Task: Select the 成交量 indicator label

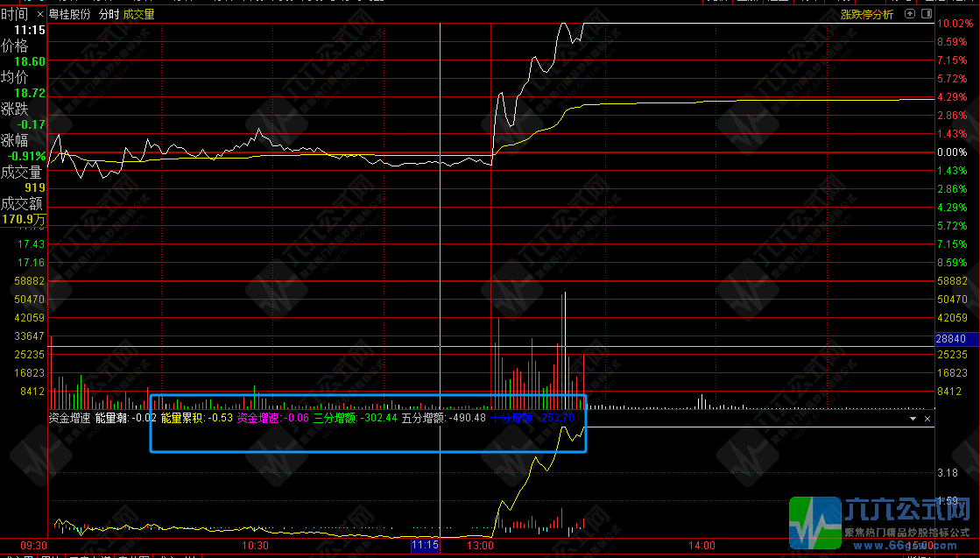Action: (138, 14)
